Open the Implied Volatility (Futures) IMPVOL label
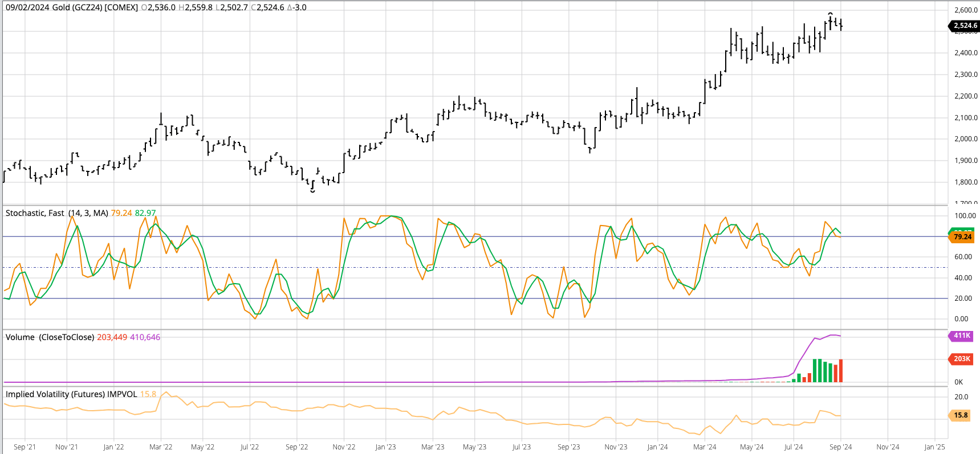 [x=71, y=394]
